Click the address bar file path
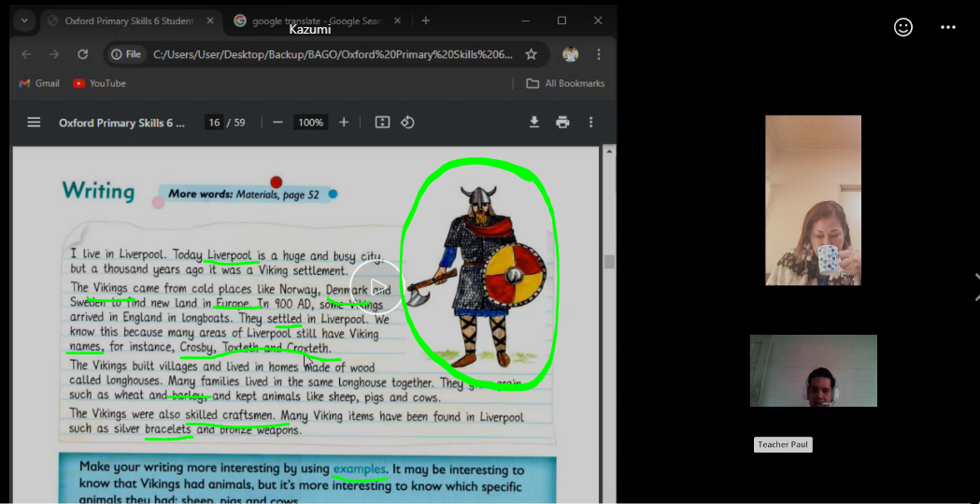Screen dimensions: 980x504 click(334, 54)
